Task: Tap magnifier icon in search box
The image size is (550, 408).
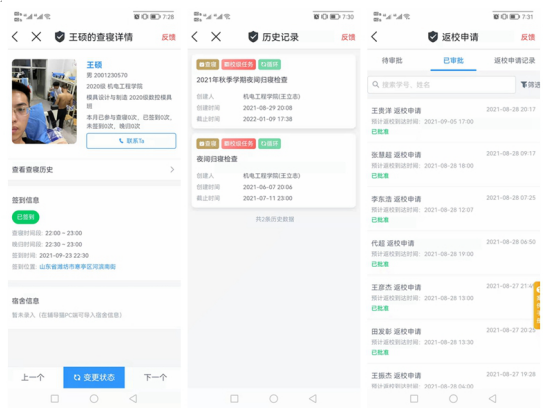Action: pos(376,85)
